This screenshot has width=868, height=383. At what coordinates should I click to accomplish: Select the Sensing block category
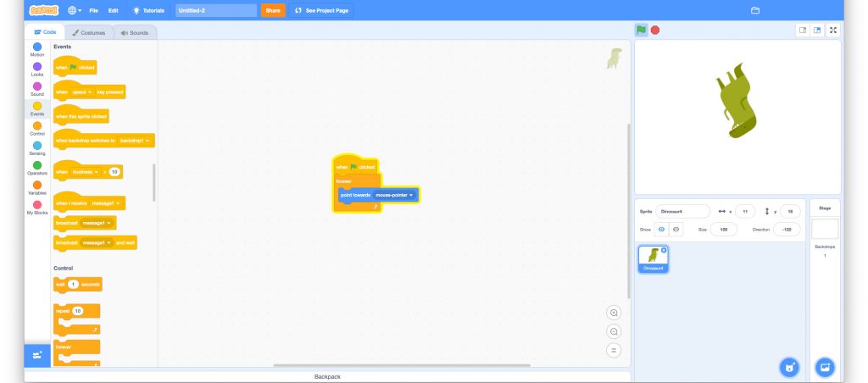coord(37,148)
